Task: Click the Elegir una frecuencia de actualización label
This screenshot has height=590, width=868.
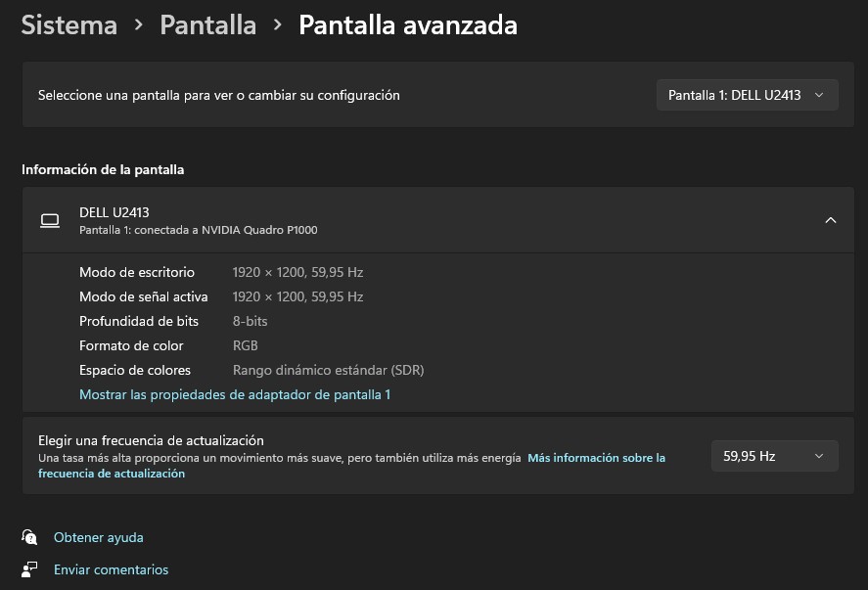Action: (151, 440)
